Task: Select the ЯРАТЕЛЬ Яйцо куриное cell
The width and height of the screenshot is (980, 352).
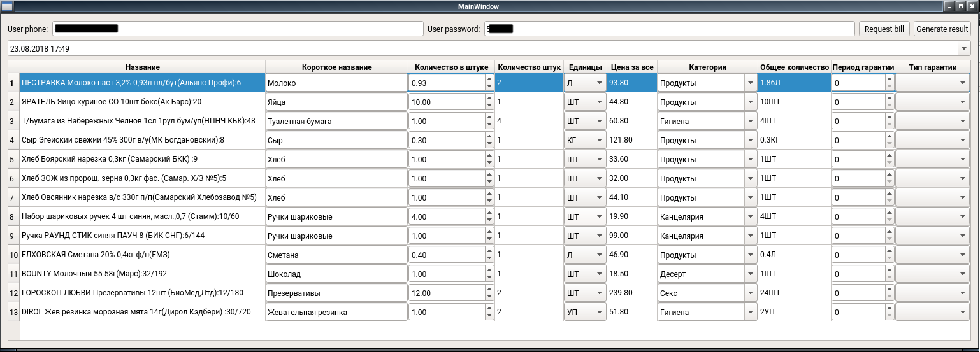Action: click(x=142, y=102)
